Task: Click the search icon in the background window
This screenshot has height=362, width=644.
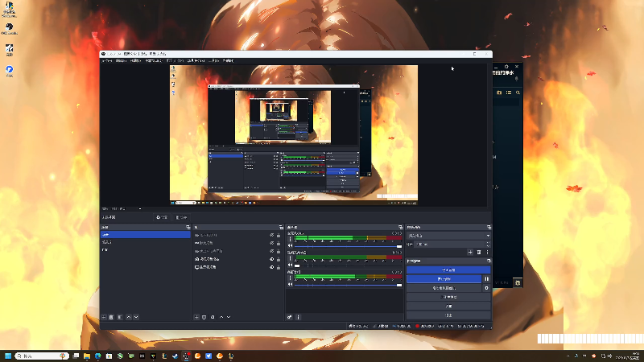Action: coord(518,93)
